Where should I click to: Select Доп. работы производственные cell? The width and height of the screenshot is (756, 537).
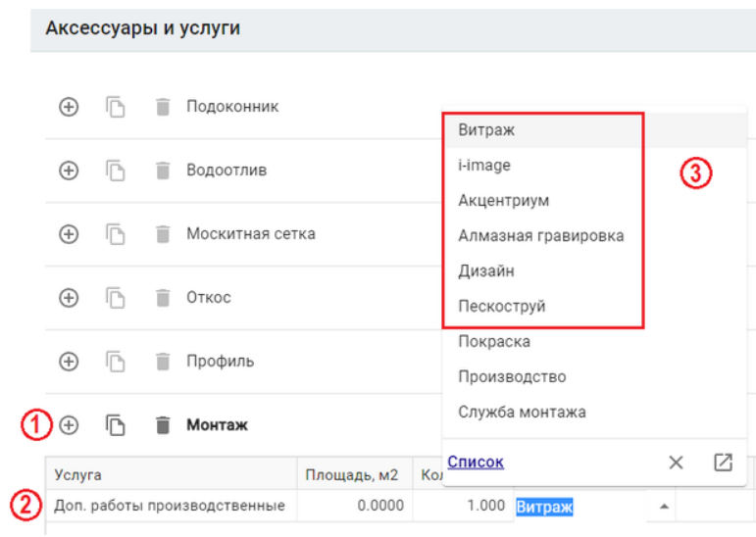172,506
